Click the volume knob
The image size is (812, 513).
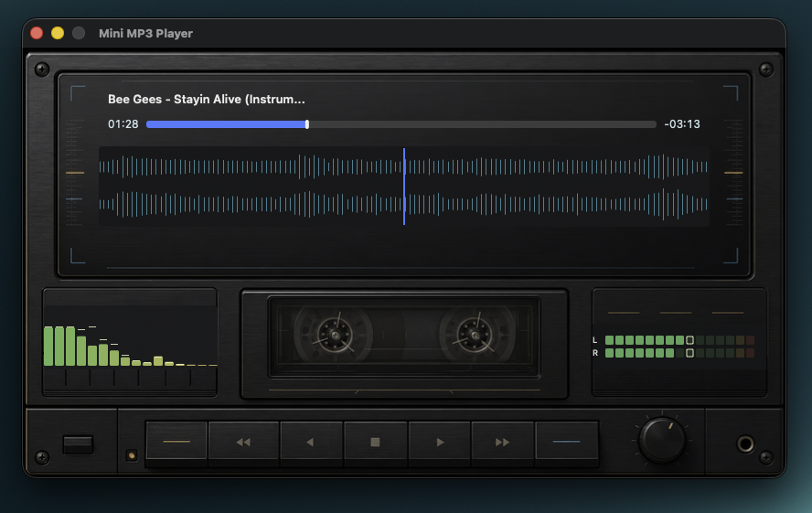(x=662, y=440)
